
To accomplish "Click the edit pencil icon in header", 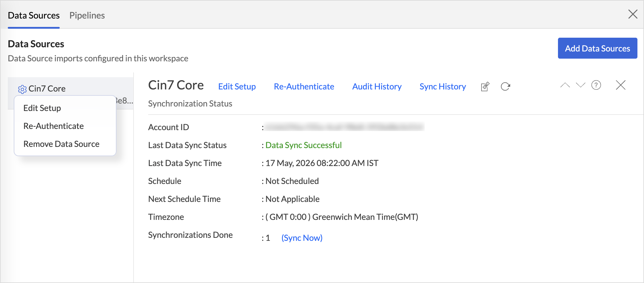I will [485, 86].
